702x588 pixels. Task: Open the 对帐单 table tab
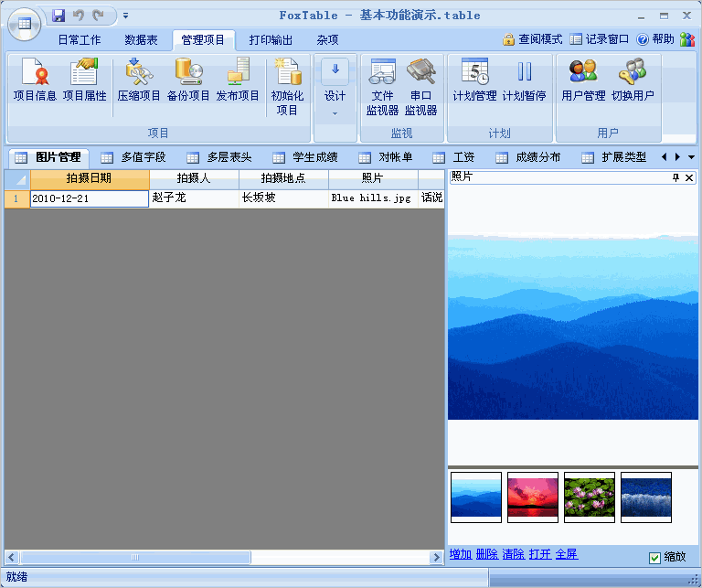tap(386, 157)
